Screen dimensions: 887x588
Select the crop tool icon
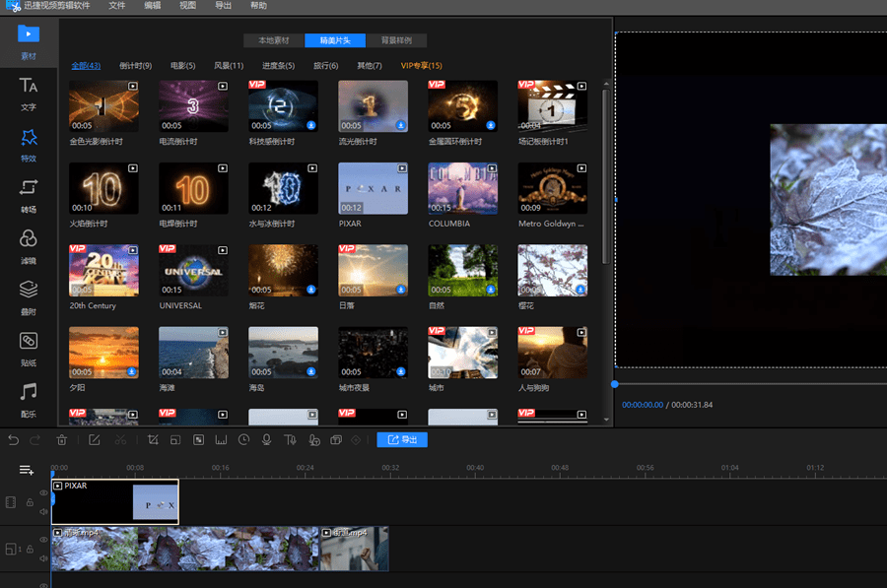[153, 440]
